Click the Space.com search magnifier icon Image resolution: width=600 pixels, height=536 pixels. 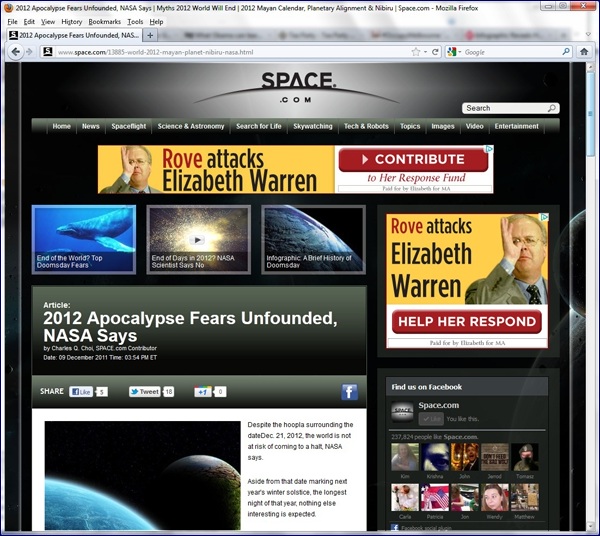tap(551, 108)
